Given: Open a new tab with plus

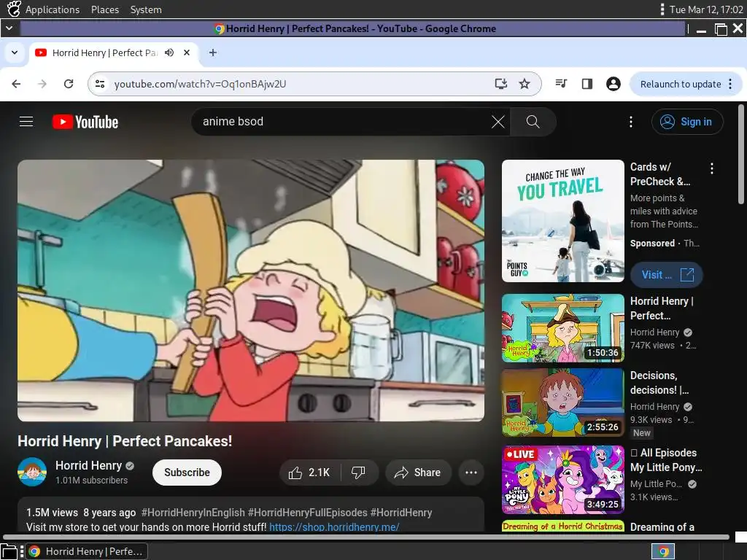Looking at the screenshot, I should coord(213,52).
